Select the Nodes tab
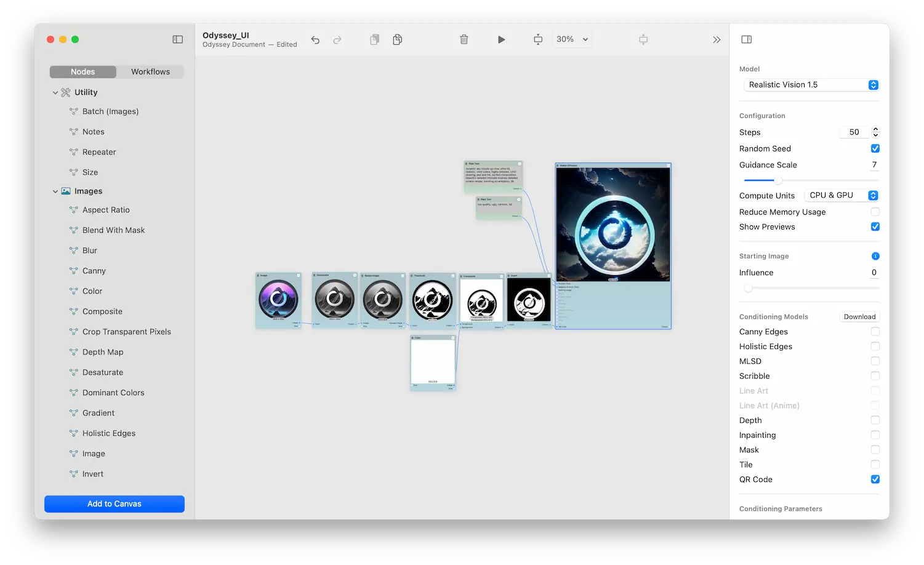The height and width of the screenshot is (565, 924). coord(82,71)
